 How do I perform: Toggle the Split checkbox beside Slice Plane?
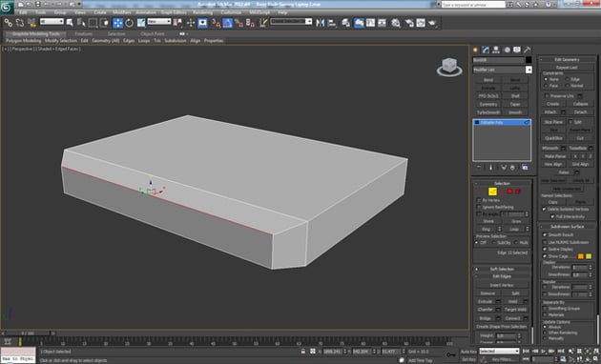pyautogui.click(x=570, y=122)
